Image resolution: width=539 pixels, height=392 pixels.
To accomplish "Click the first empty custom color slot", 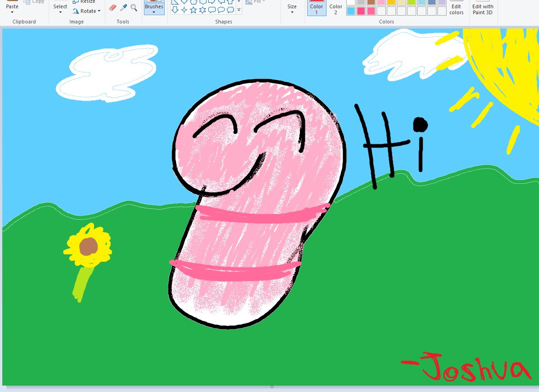I will (381, 11).
